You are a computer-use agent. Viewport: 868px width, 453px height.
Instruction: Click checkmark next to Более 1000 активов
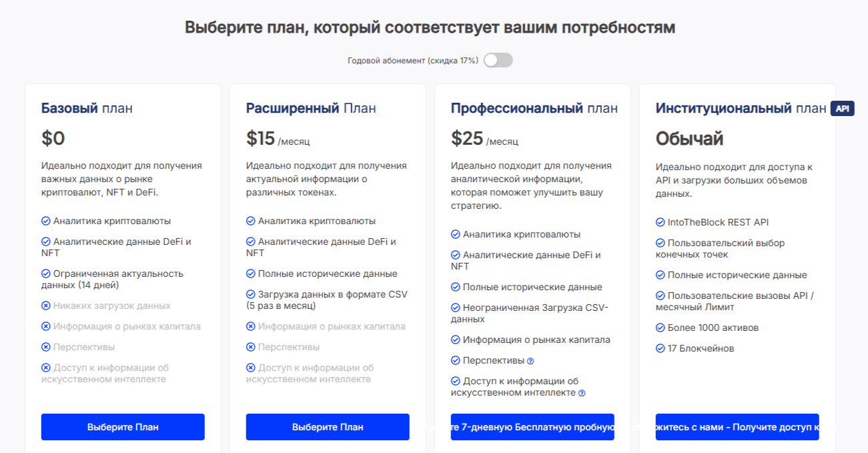click(x=661, y=328)
